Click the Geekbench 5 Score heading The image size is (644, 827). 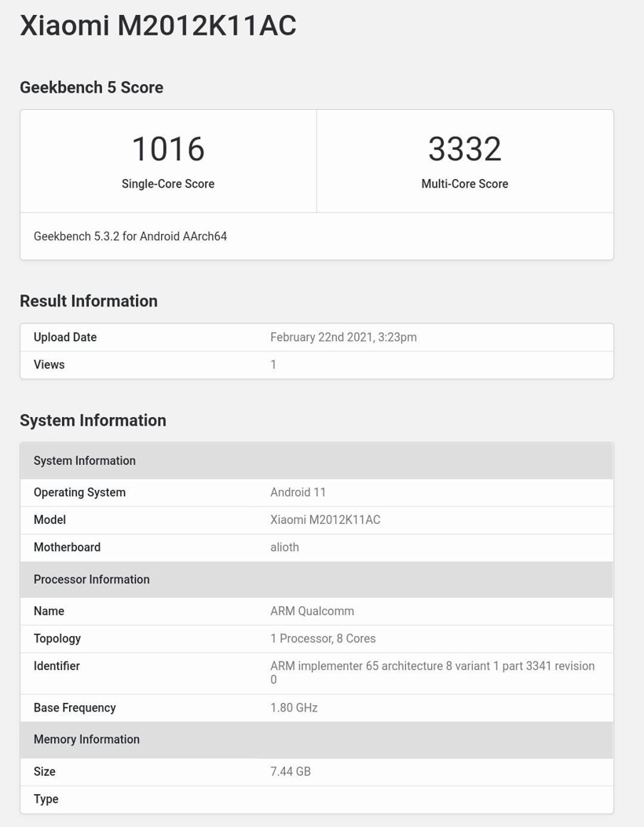(90, 87)
